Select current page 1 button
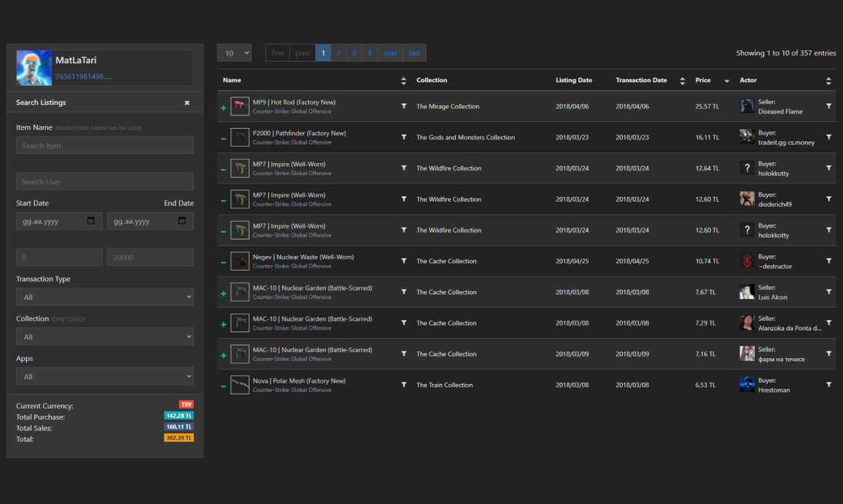 point(323,53)
